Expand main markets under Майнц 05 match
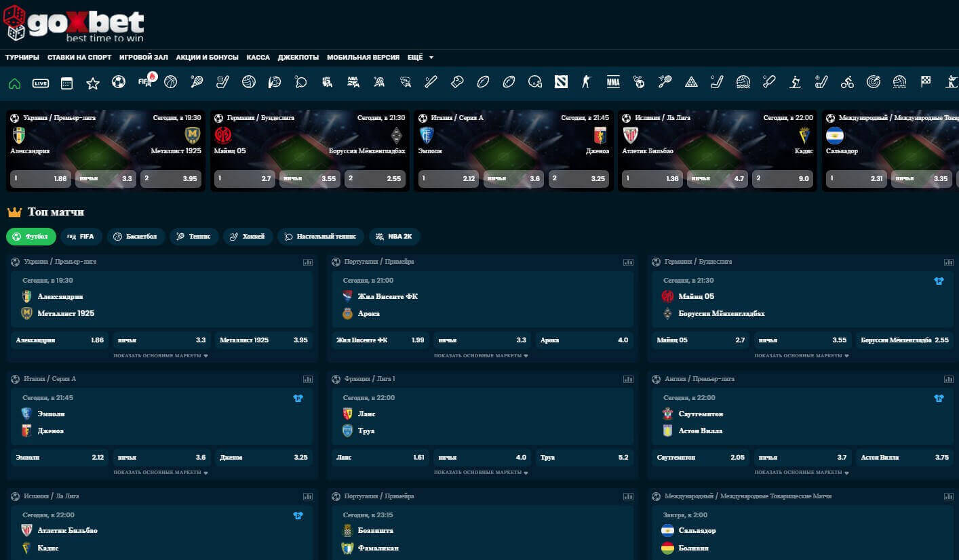This screenshot has height=560, width=959. click(x=802, y=355)
